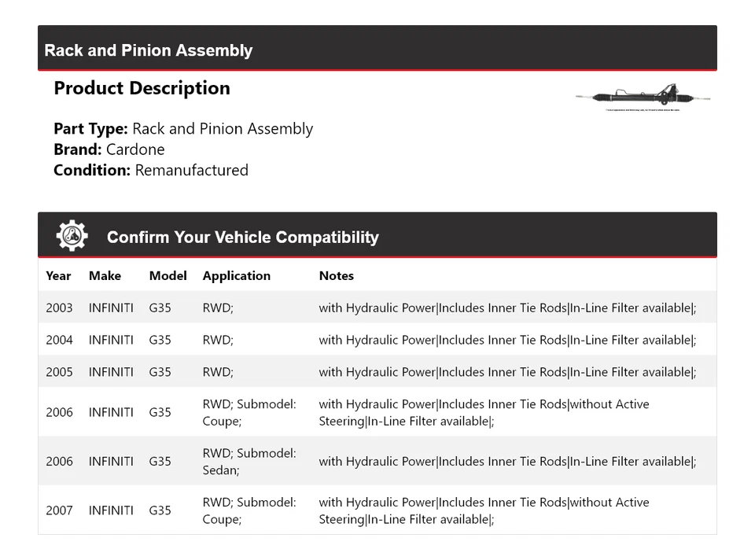This screenshot has width=755, height=560.
Task: Click the Model column header
Action: click(x=168, y=275)
